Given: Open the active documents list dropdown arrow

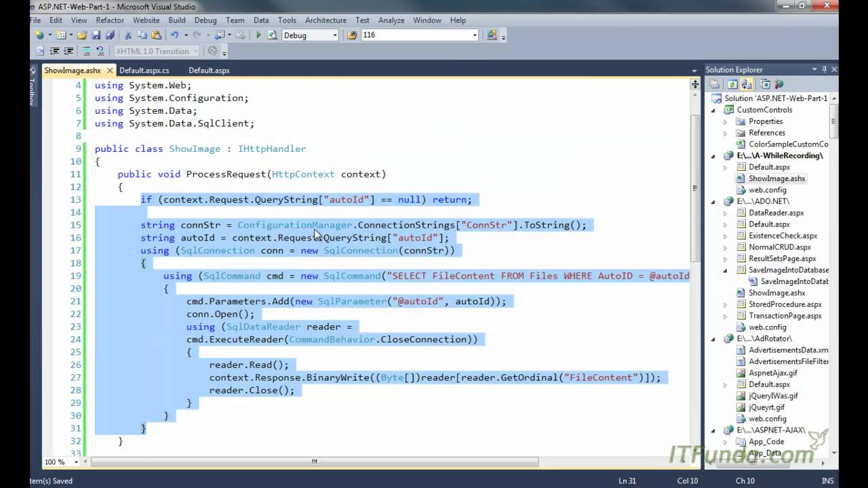Looking at the screenshot, I should (x=694, y=70).
